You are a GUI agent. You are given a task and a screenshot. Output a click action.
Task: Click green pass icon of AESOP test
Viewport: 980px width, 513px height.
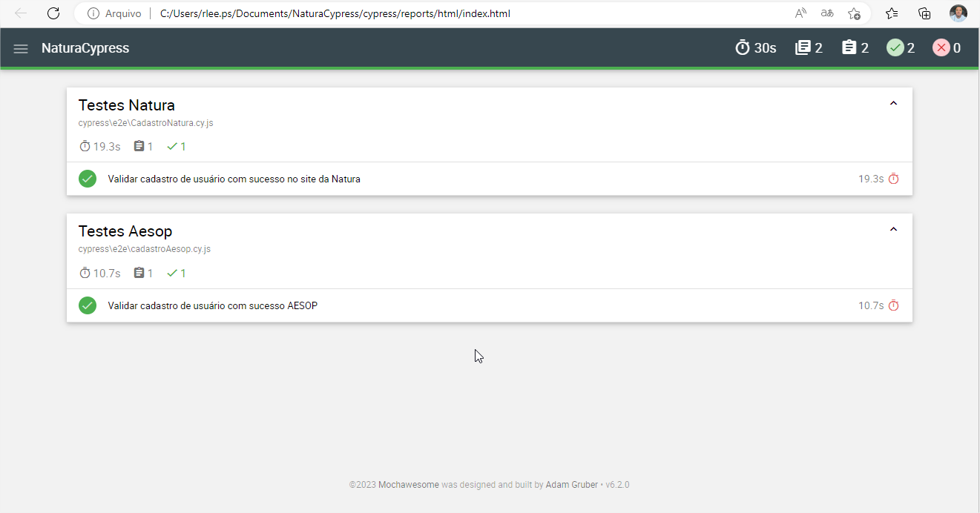click(x=88, y=305)
